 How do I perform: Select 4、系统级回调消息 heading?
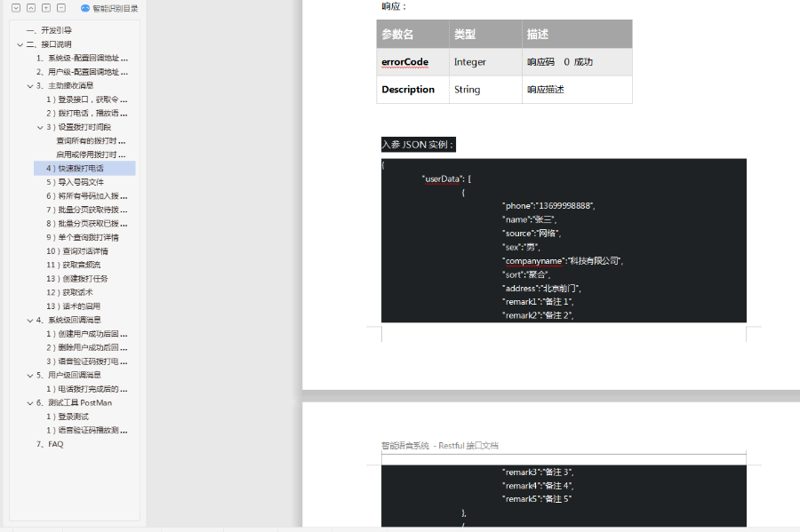(x=68, y=320)
